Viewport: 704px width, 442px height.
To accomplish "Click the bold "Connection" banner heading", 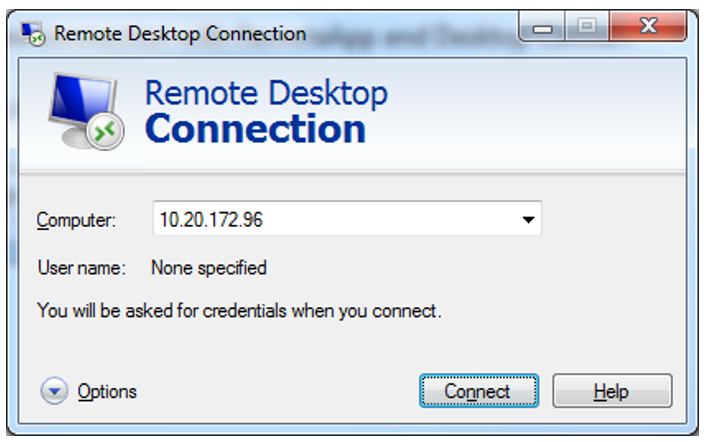I will pos(255,129).
